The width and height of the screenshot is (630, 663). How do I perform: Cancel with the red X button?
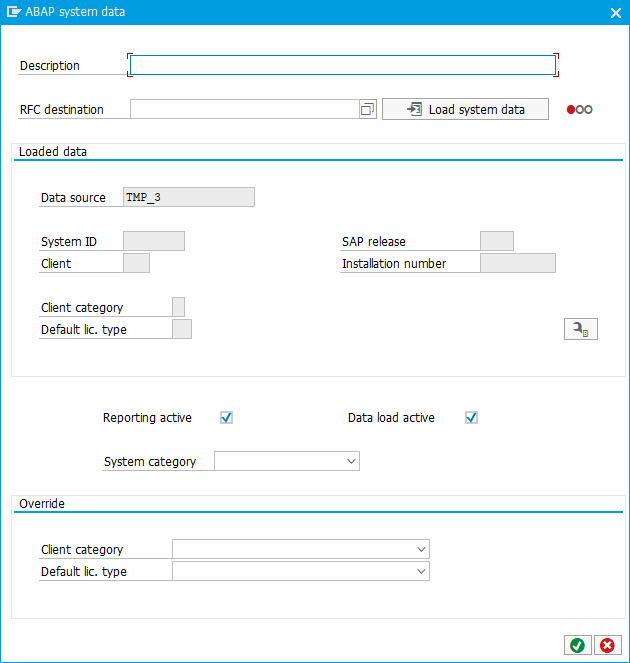[608, 645]
